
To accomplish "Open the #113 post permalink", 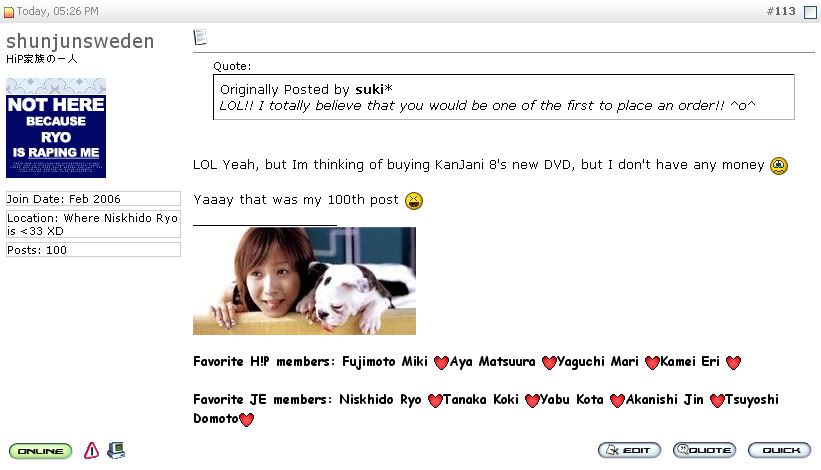I will pyautogui.click(x=780, y=11).
